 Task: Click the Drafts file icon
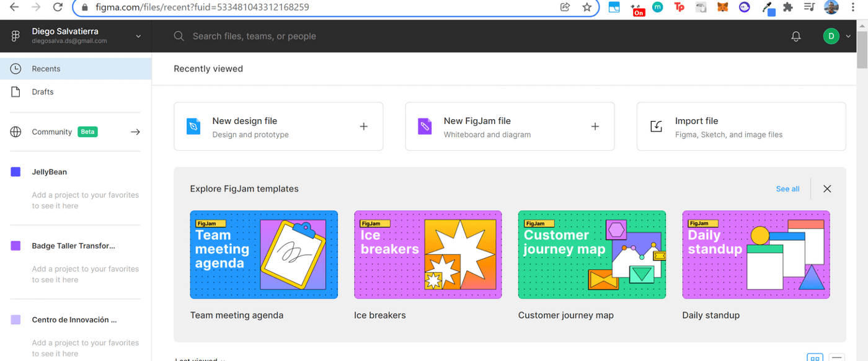click(16, 92)
